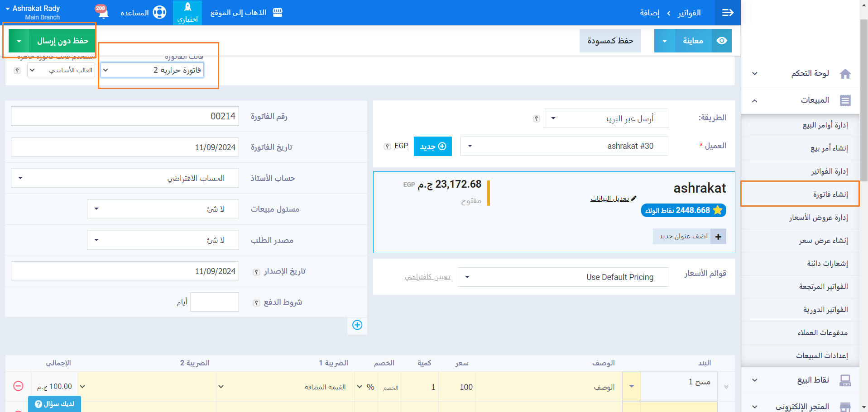The height and width of the screenshot is (412, 868).
Task: Open Manage Invoices in sidebar
Action: pos(829,171)
